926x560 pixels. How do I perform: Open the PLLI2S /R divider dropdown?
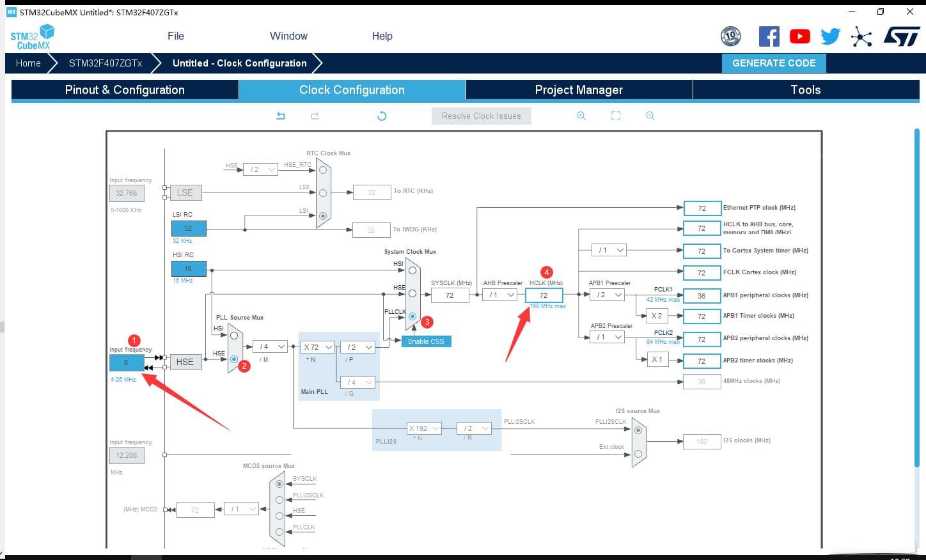tap(474, 428)
